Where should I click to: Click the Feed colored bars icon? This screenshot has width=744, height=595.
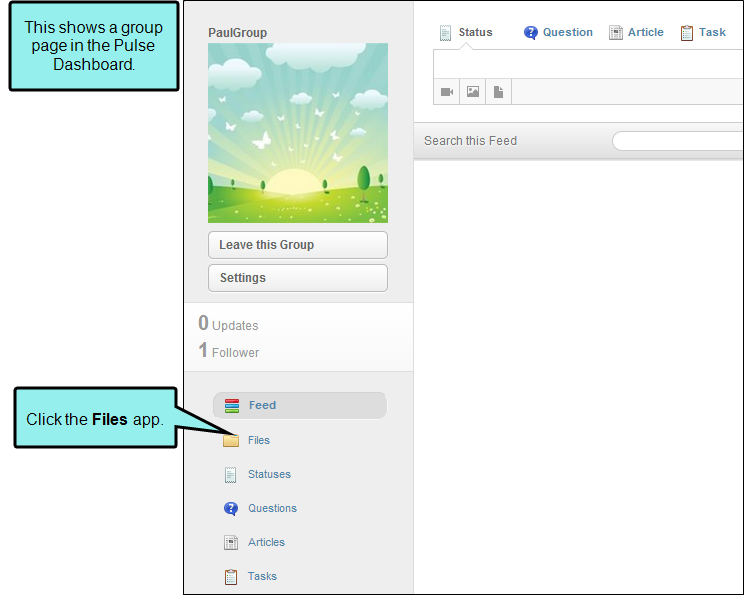pos(232,406)
